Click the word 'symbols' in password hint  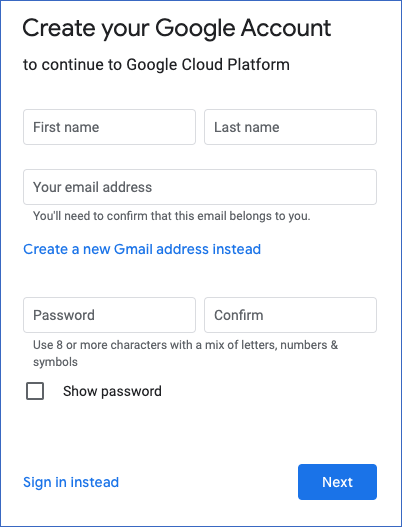point(55,362)
